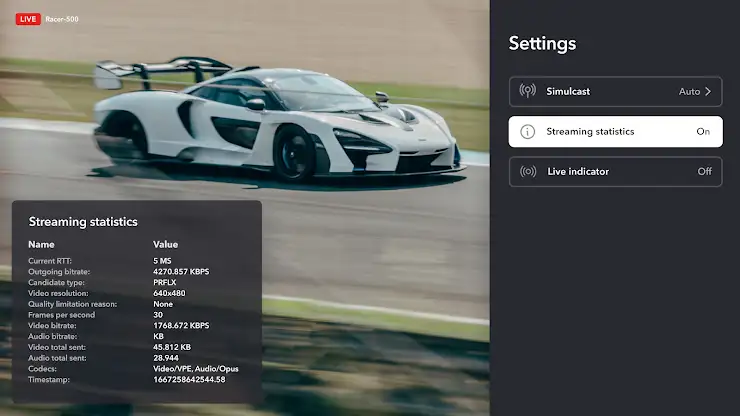Expand the Simulcast Auto chevron
The image size is (740, 416).
pos(708,92)
